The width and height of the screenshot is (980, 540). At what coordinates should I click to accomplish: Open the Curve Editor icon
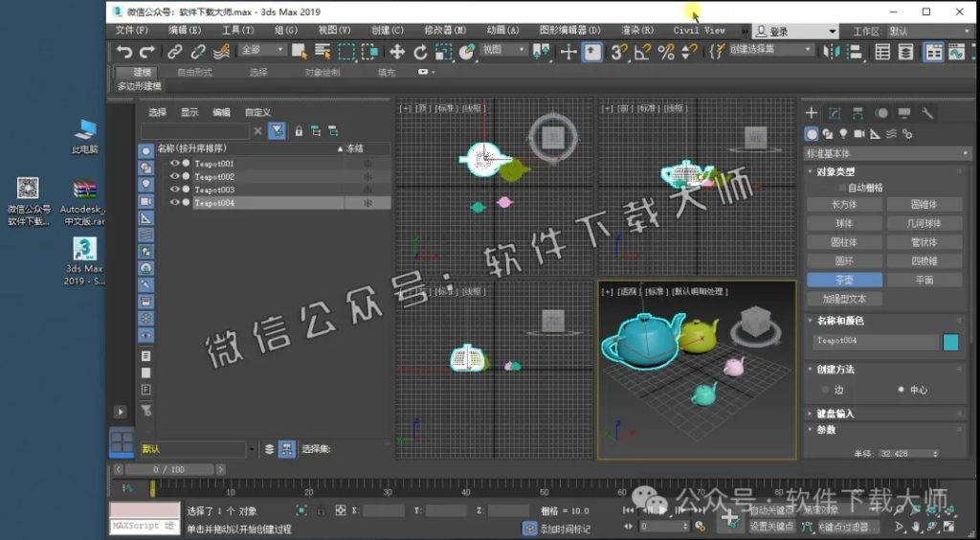click(956, 52)
